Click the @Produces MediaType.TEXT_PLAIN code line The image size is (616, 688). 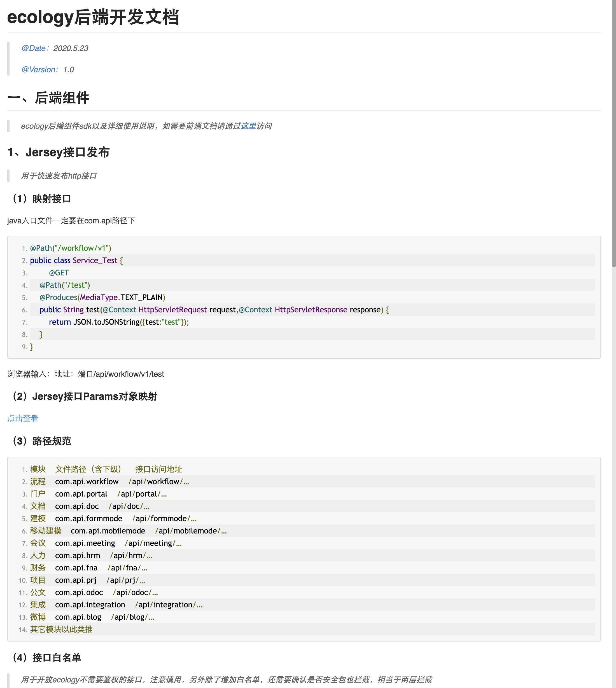[x=102, y=298]
